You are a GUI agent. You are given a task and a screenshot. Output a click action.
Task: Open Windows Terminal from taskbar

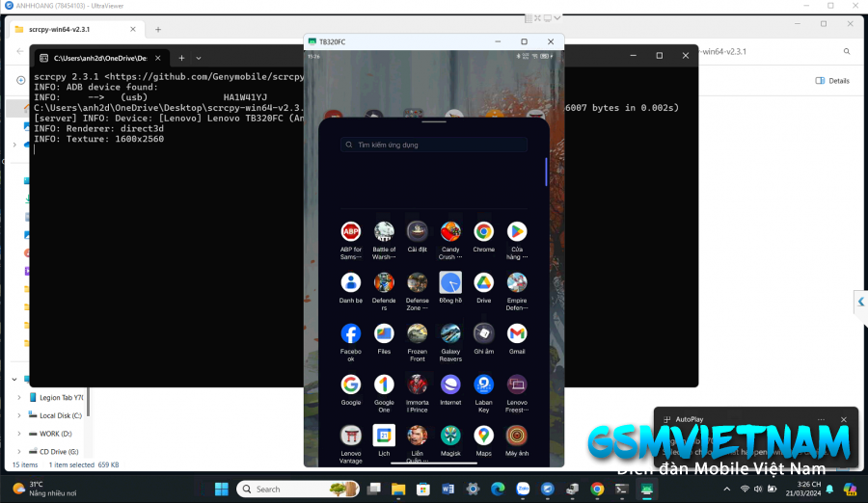(622, 490)
